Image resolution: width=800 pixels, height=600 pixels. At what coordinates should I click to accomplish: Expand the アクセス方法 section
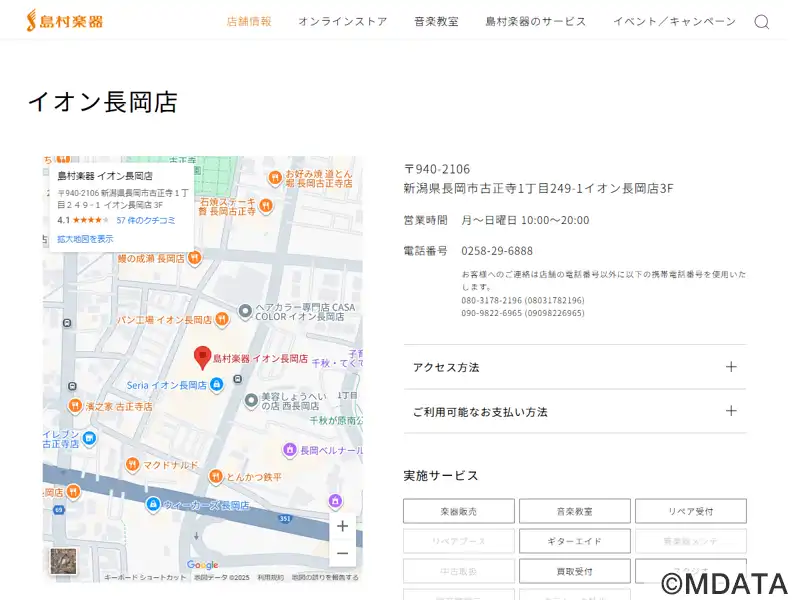(x=575, y=367)
